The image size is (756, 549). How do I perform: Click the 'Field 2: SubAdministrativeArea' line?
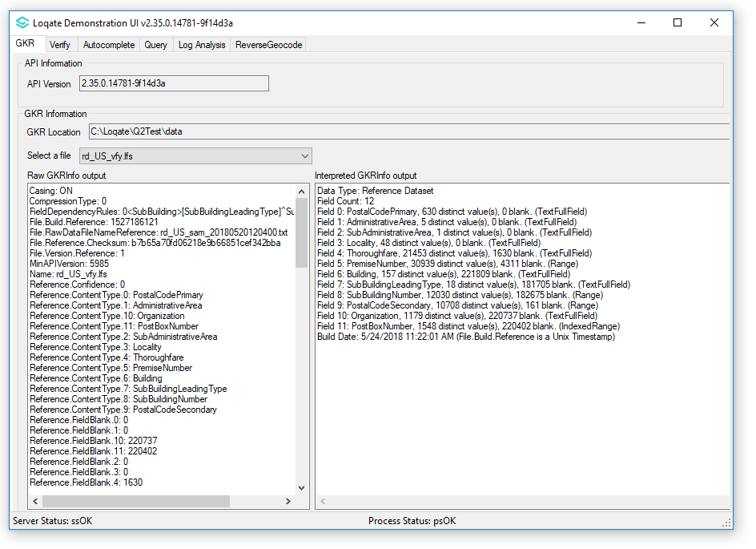(454, 232)
